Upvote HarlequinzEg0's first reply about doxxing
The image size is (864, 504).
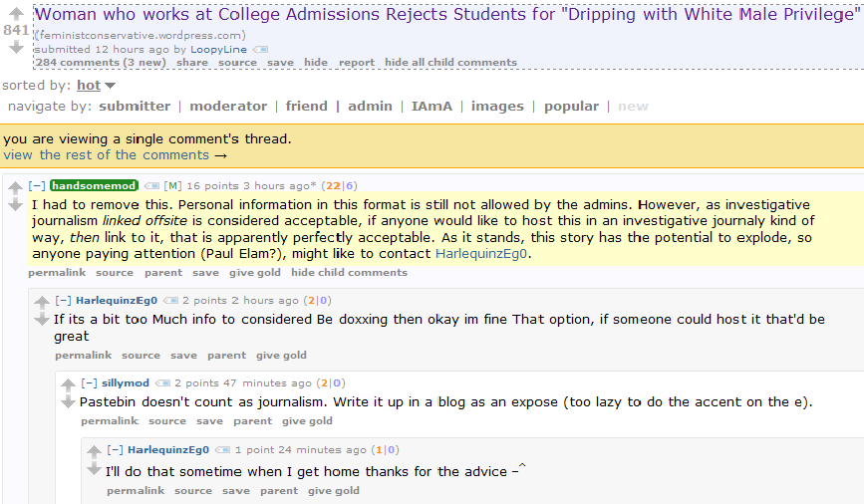[42, 303]
